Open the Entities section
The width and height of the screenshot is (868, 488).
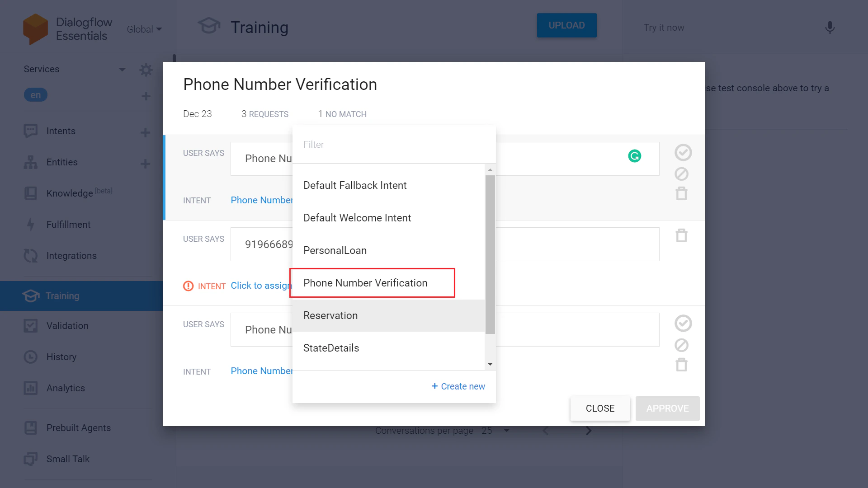click(63, 162)
